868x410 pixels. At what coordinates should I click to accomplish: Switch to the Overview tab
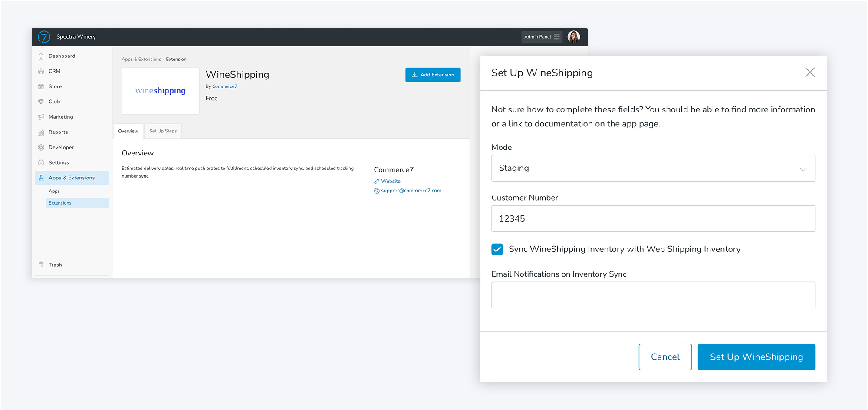coord(128,131)
